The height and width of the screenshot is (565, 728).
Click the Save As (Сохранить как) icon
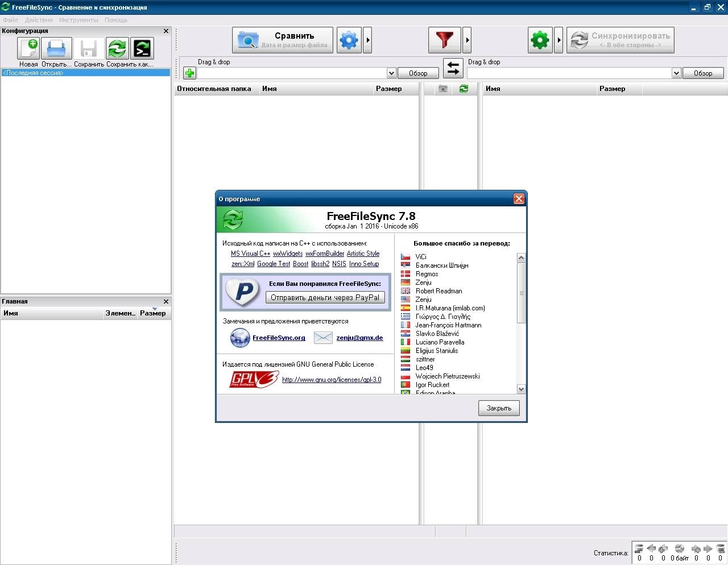(117, 49)
